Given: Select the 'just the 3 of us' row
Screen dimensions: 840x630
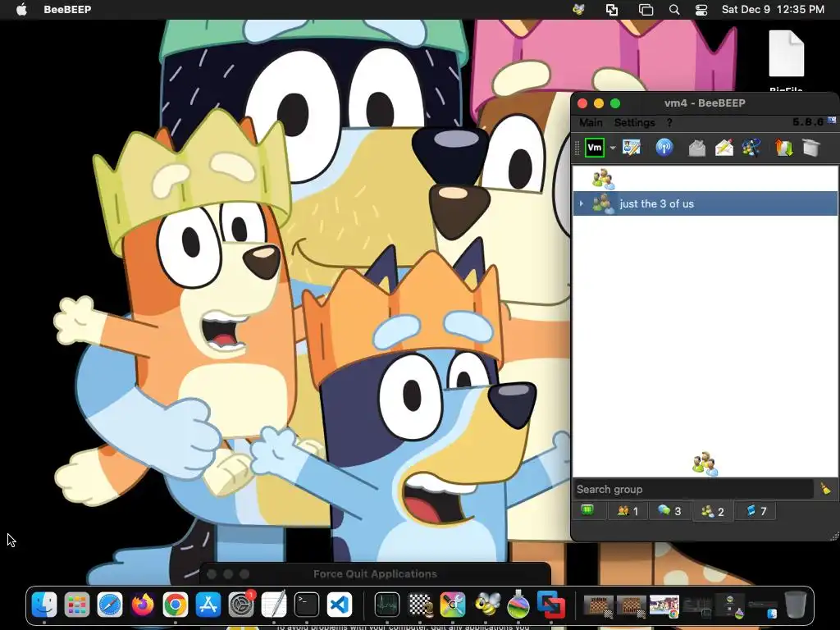Looking at the screenshot, I should click(705, 203).
